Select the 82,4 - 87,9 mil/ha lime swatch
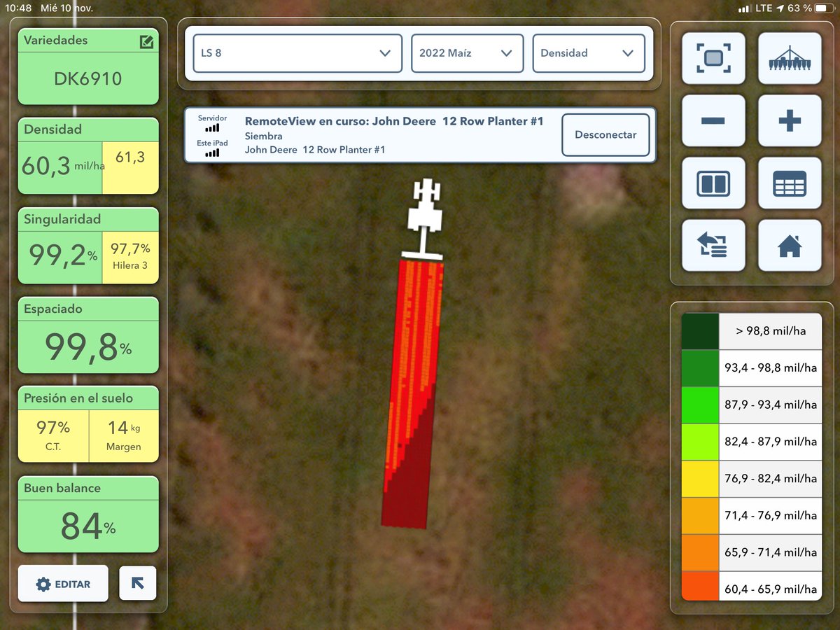Image resolution: width=840 pixels, height=630 pixels. pyautogui.click(x=700, y=442)
